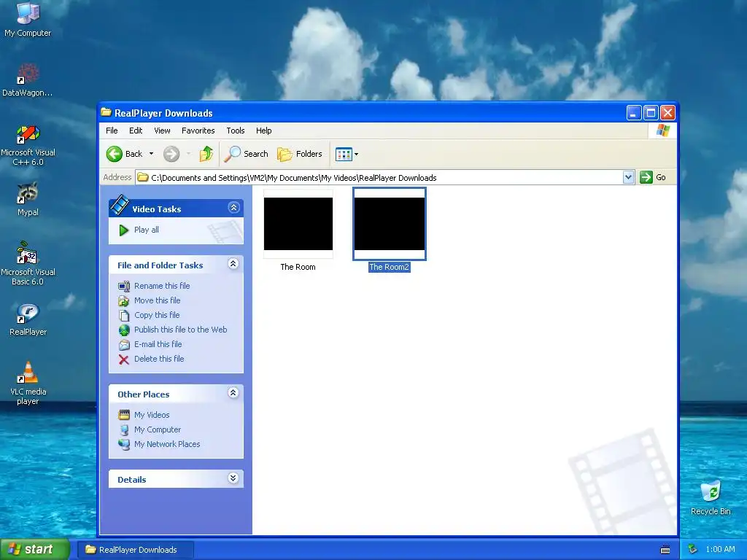
Task: Open the Edit menu
Action: pos(135,131)
